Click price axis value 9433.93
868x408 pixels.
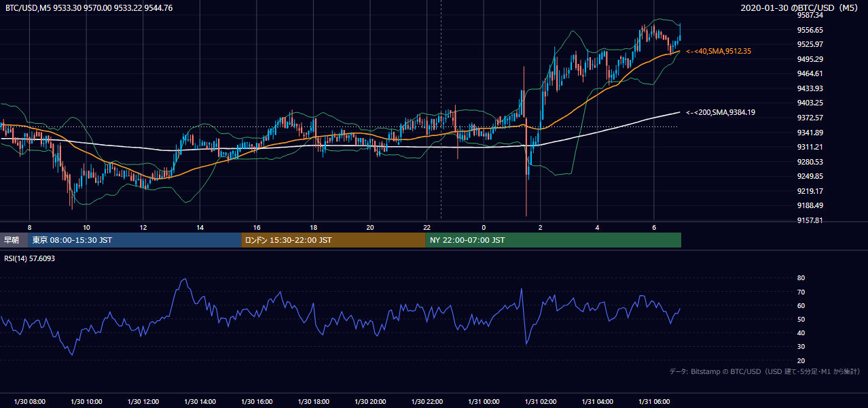click(810, 88)
